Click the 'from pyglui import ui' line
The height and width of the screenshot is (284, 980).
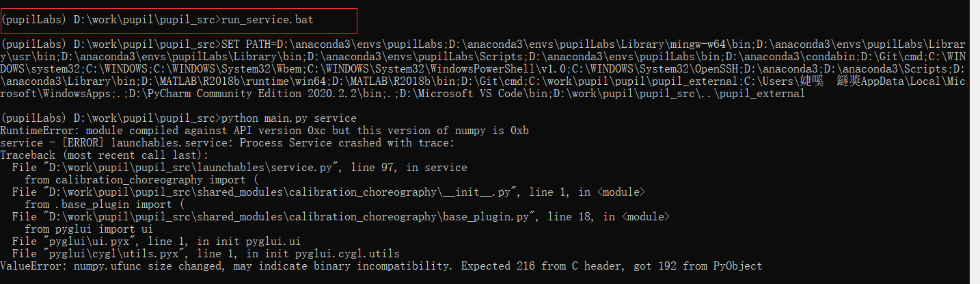(x=89, y=229)
